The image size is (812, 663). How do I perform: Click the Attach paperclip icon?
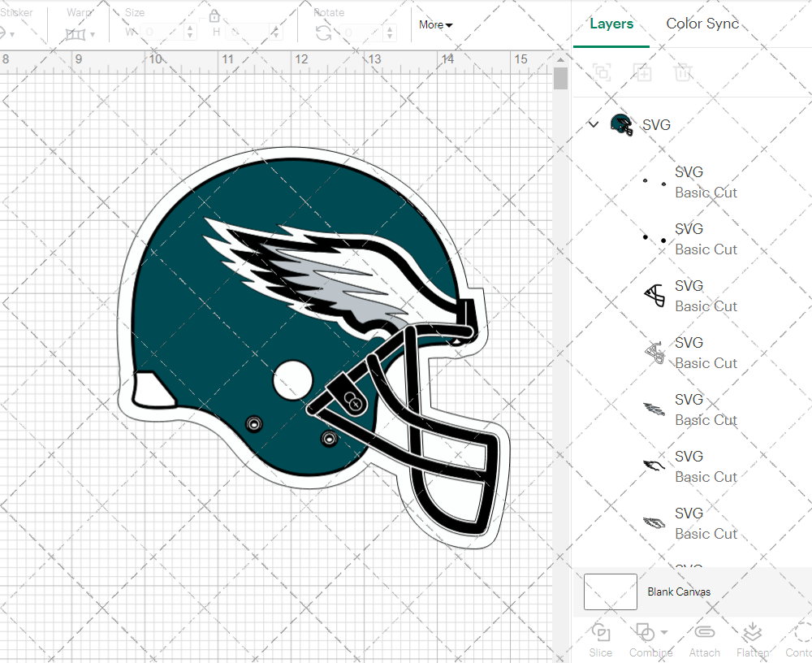(704, 632)
